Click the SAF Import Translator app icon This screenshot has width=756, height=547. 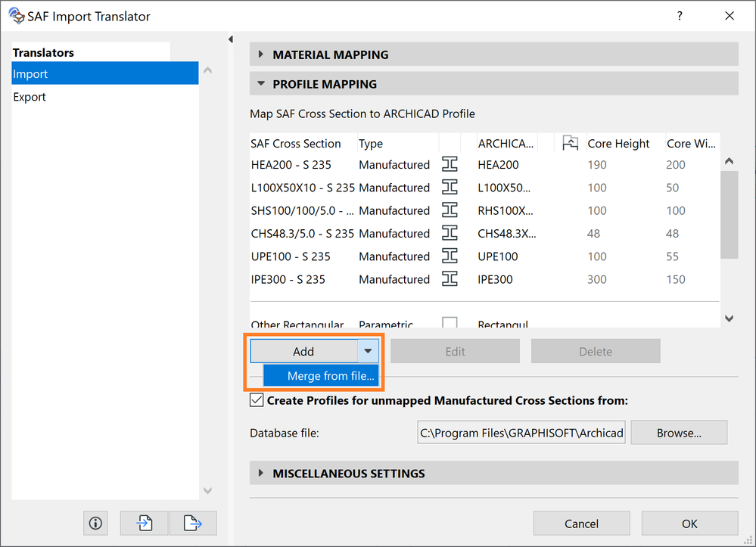tap(17, 16)
